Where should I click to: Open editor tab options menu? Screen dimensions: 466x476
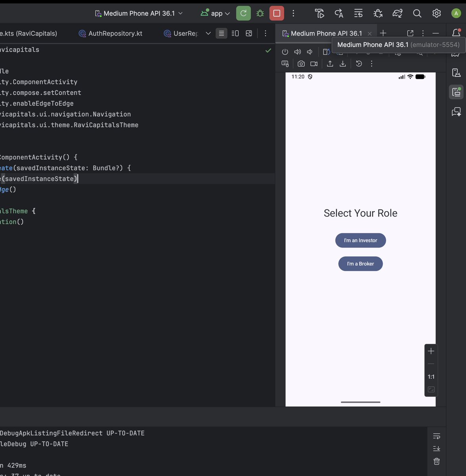[x=265, y=33]
